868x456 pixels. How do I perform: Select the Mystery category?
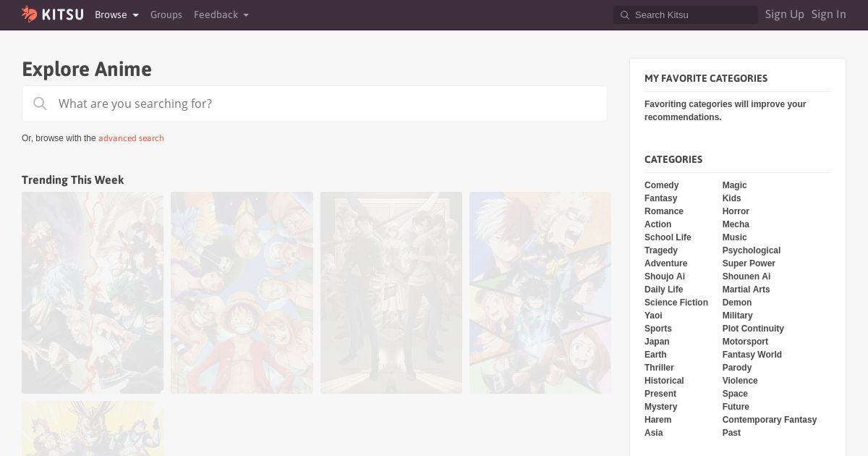(x=661, y=407)
